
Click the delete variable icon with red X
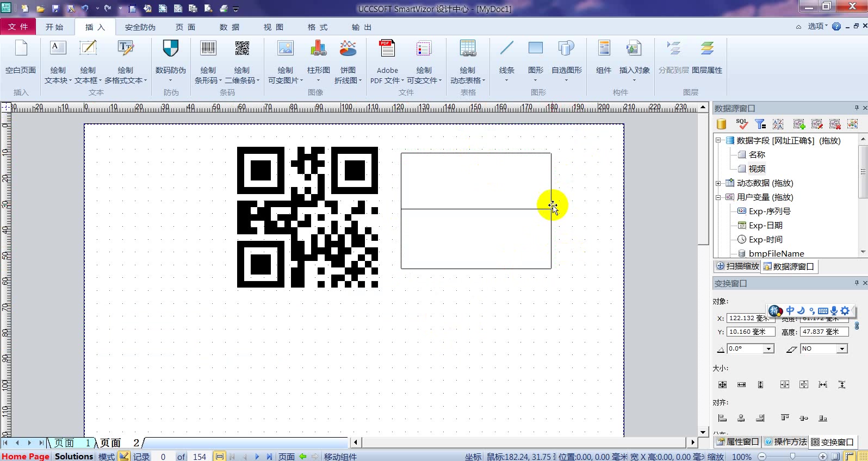coord(835,124)
